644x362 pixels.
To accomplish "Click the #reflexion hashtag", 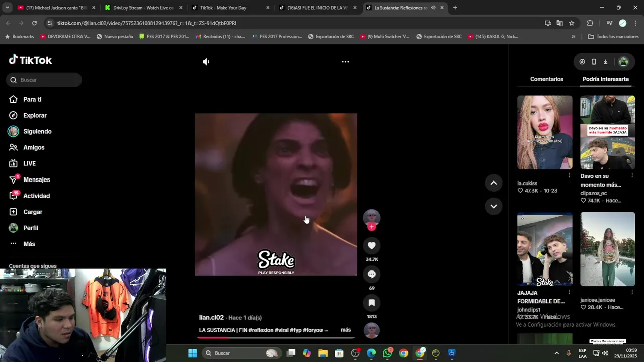I will tap(261, 330).
